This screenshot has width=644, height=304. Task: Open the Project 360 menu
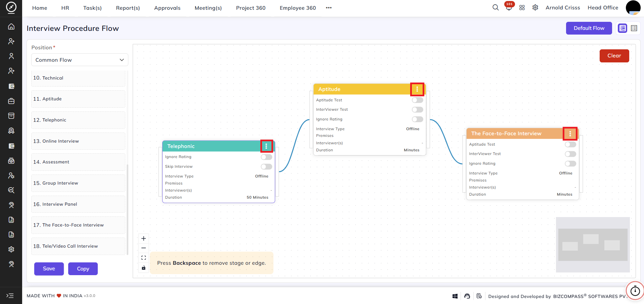click(251, 8)
